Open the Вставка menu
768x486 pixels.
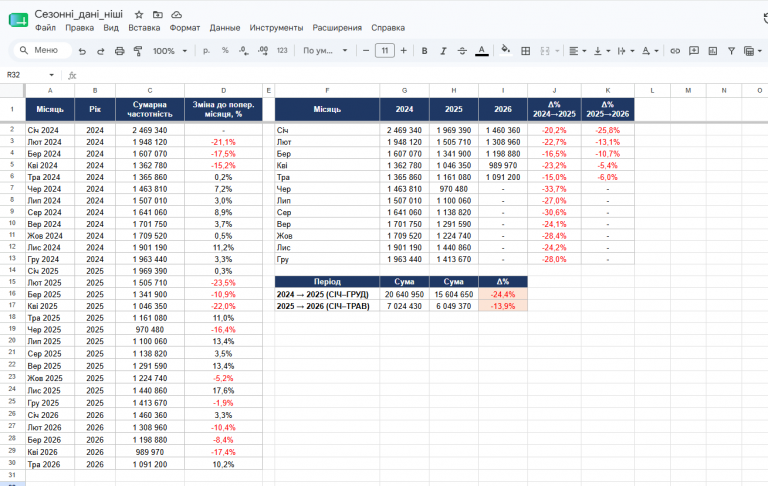144,28
